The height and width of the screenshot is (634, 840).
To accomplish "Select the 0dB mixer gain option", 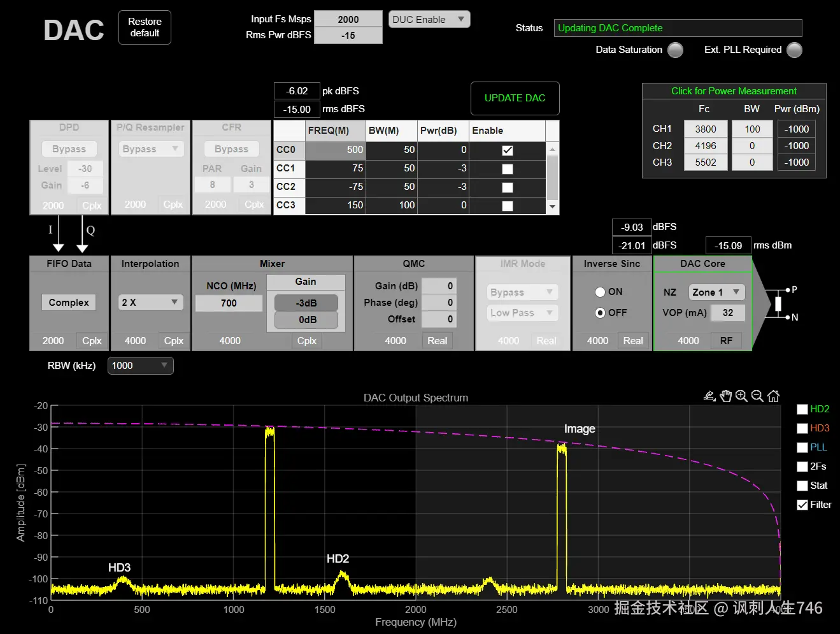I will 306,320.
